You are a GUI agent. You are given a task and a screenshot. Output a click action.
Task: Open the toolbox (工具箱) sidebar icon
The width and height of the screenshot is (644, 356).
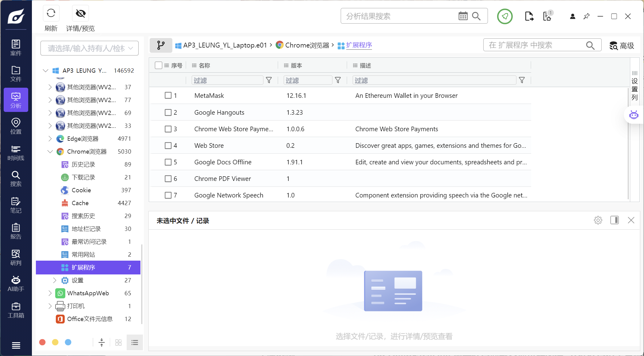click(16, 310)
